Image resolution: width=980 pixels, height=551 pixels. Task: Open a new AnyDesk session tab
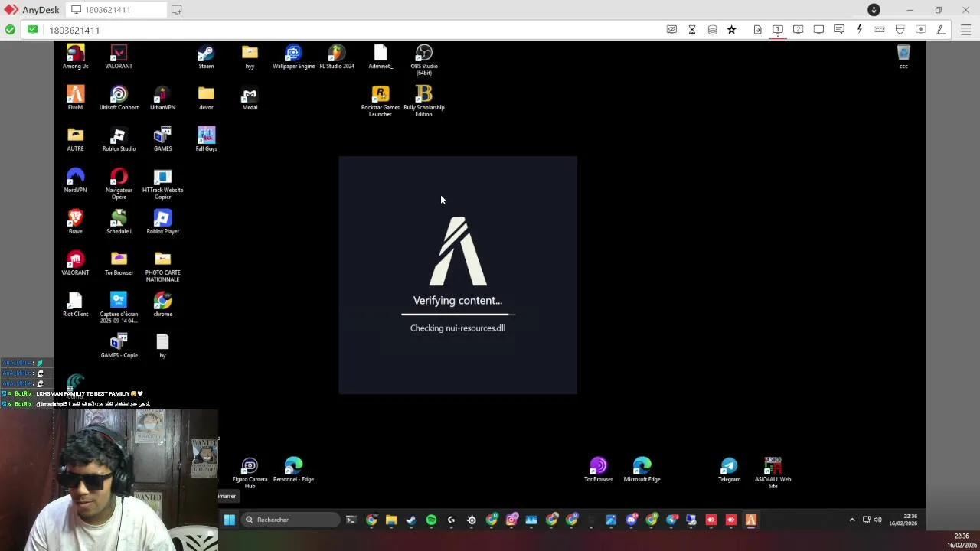click(176, 10)
